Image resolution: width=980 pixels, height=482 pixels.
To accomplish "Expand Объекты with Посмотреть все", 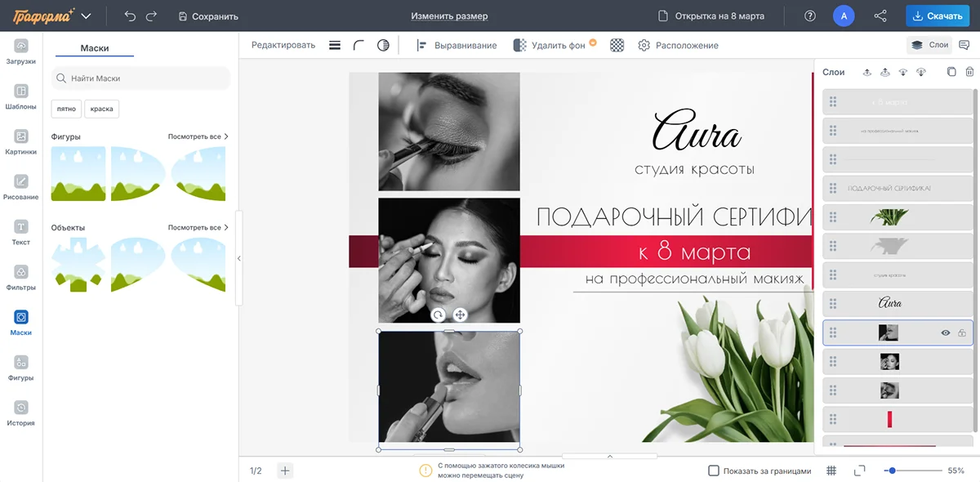I will [198, 227].
